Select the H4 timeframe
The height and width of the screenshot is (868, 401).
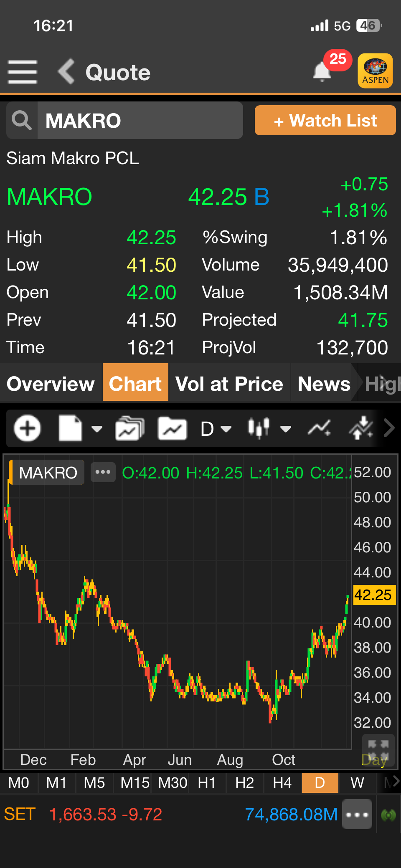(x=282, y=782)
